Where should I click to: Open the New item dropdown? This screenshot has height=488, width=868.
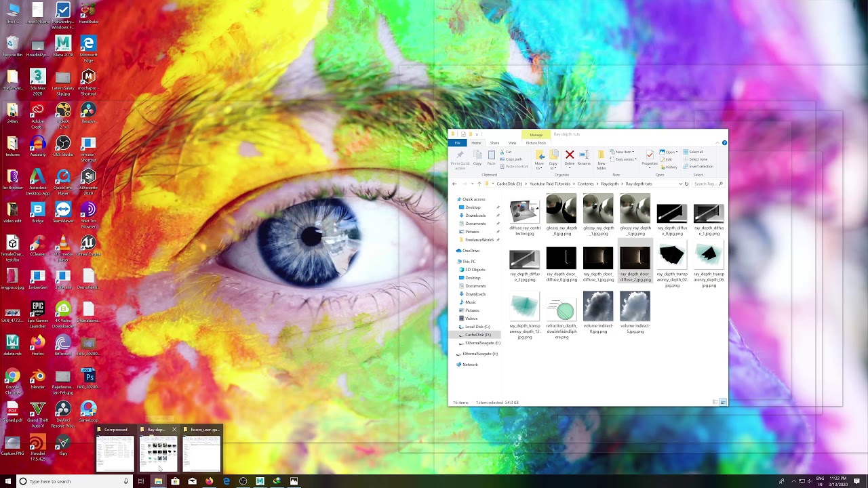[622, 152]
